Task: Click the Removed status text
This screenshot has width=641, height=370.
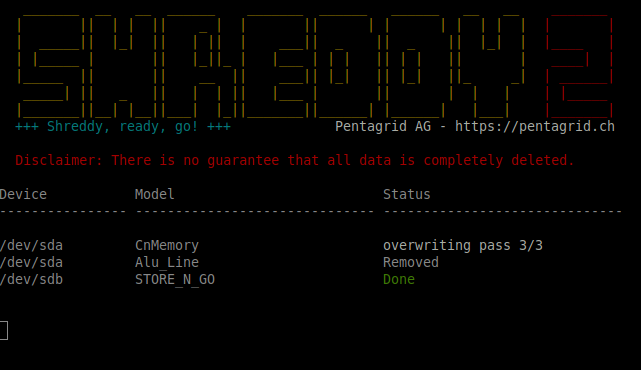Action: (411, 262)
